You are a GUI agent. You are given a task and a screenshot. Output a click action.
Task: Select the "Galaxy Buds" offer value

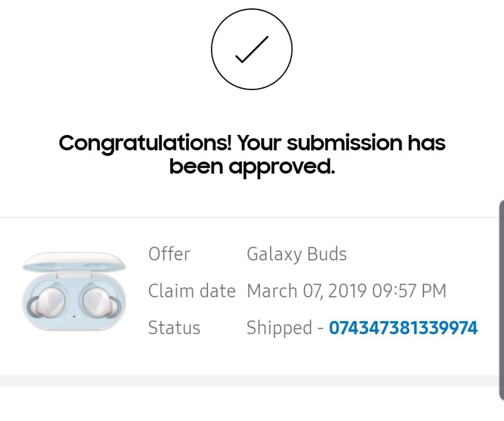point(297,255)
